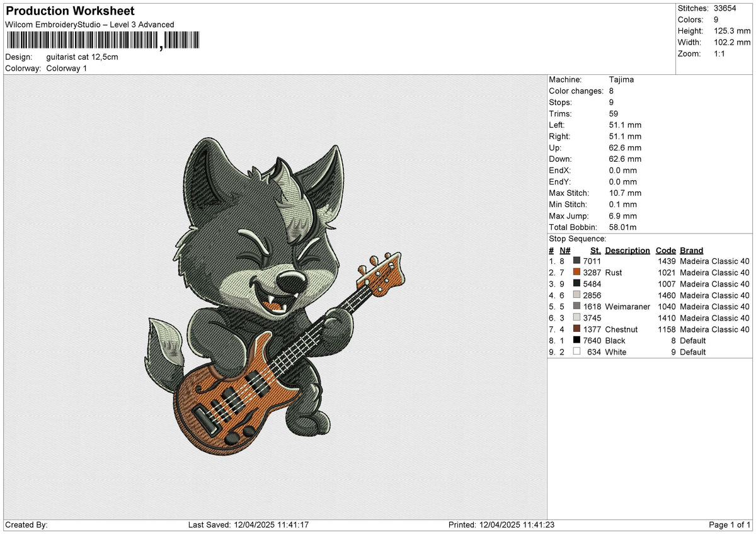Click the Wilcom EmbroideryStudio subtitle
The height and width of the screenshot is (534, 756).
[x=89, y=25]
